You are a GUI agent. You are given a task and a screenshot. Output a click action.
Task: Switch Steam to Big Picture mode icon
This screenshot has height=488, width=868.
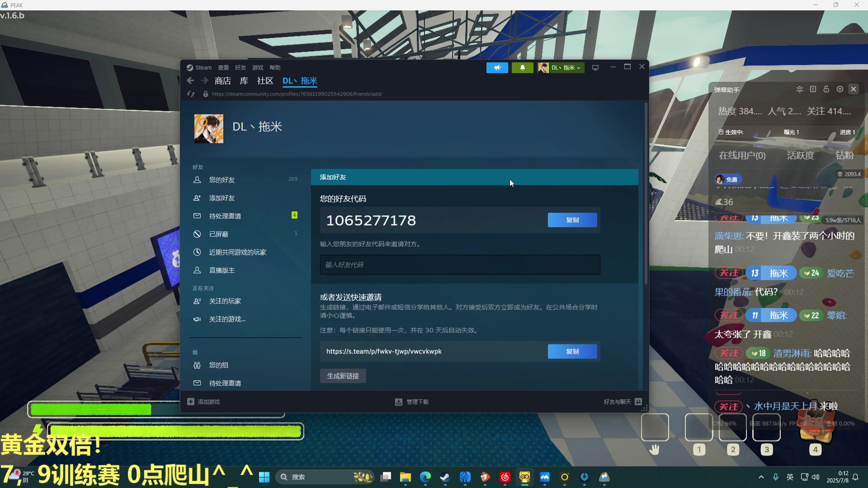click(x=595, y=68)
